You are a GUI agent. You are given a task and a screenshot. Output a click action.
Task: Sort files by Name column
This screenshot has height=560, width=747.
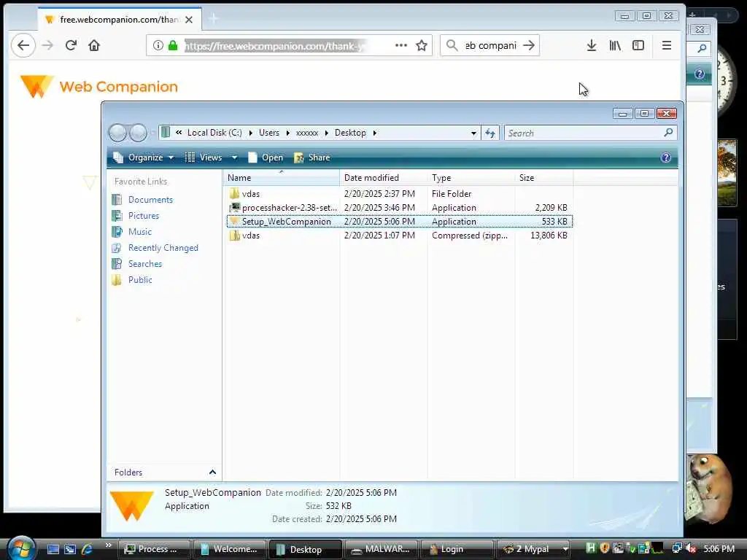click(x=281, y=178)
